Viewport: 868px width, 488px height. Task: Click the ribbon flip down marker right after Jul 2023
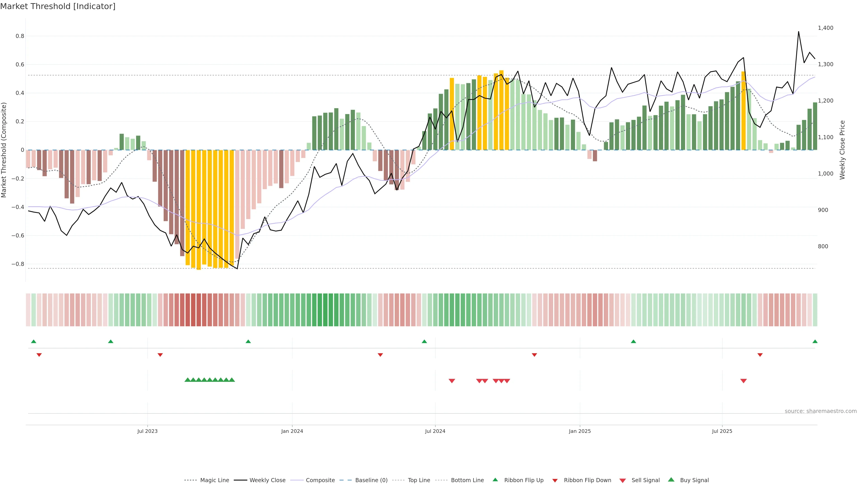pos(160,355)
